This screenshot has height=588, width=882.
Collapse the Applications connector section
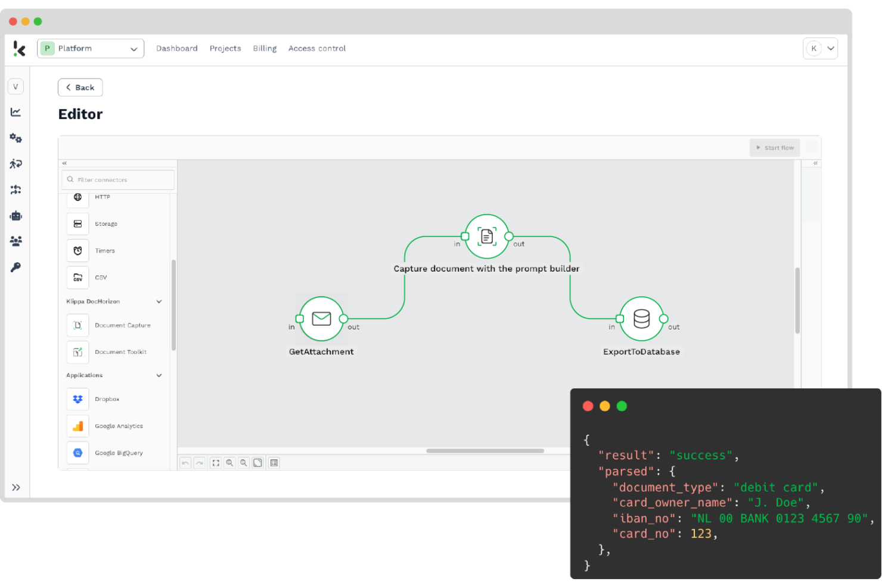(x=159, y=375)
